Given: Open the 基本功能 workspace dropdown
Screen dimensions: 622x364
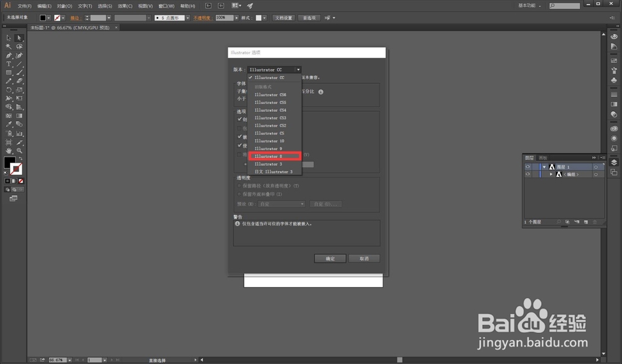Looking at the screenshot, I should tap(529, 6).
